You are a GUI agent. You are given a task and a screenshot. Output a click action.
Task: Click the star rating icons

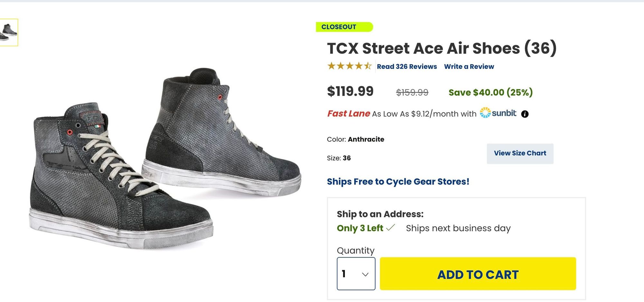pos(349,66)
